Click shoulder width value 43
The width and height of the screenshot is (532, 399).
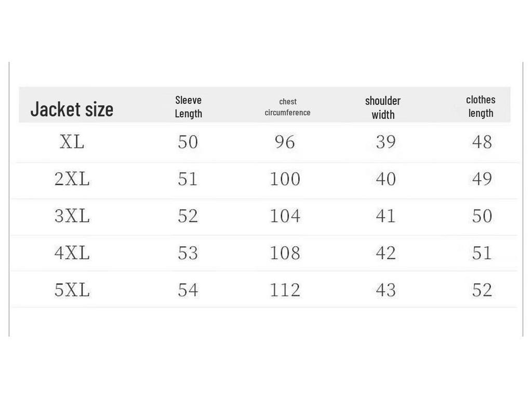click(385, 290)
